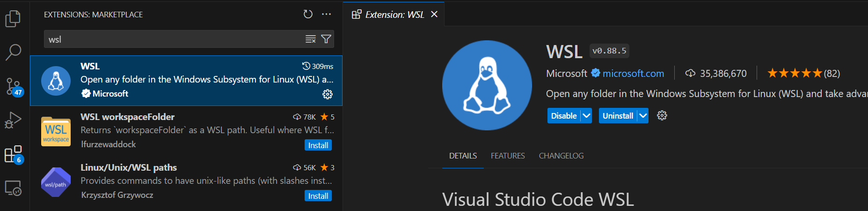Open the microsoft.com publisher link
The image size is (868, 211).
(x=633, y=74)
